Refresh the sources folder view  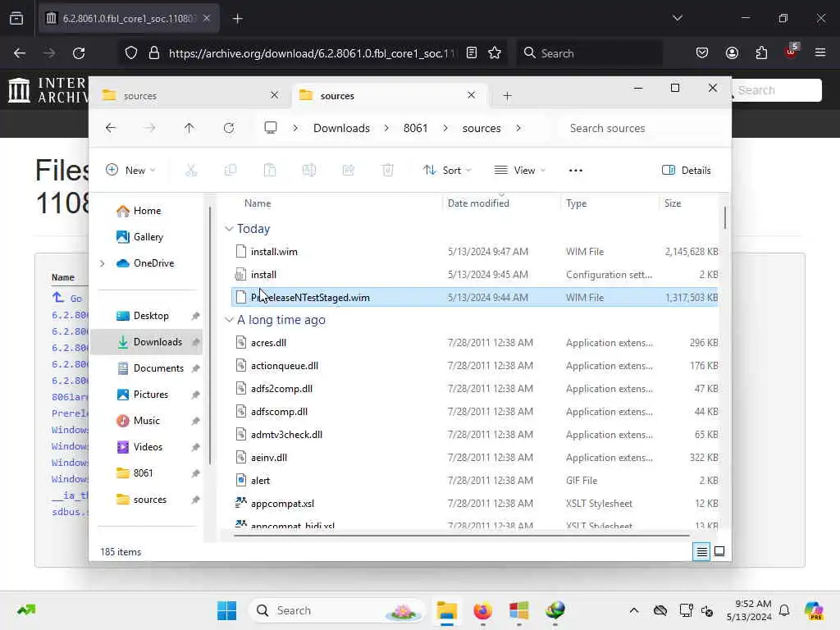[x=229, y=128]
